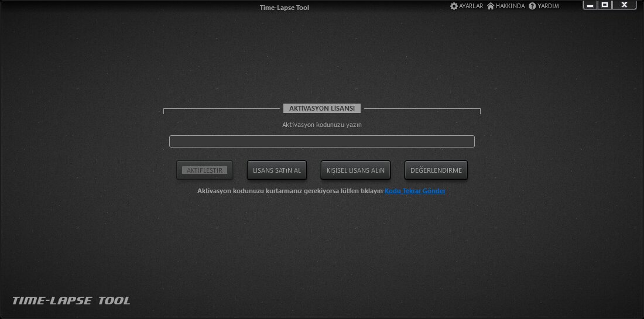Click the DEĞERLENDIRME button
644x319 pixels.
pos(436,170)
